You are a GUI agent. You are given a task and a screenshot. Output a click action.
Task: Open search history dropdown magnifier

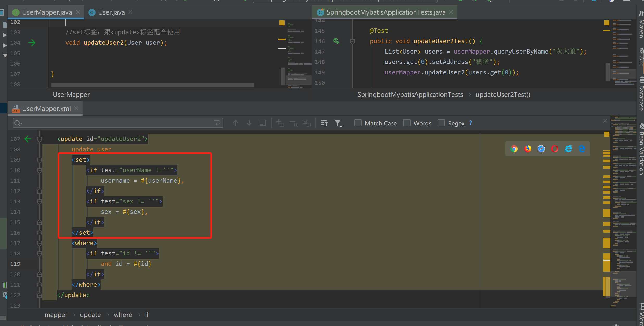pos(18,123)
